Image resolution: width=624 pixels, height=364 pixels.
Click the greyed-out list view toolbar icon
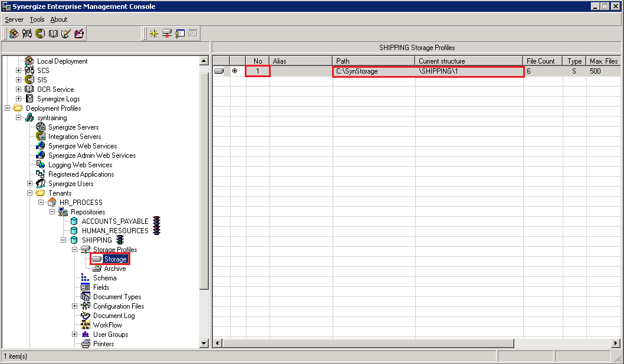coord(193,34)
